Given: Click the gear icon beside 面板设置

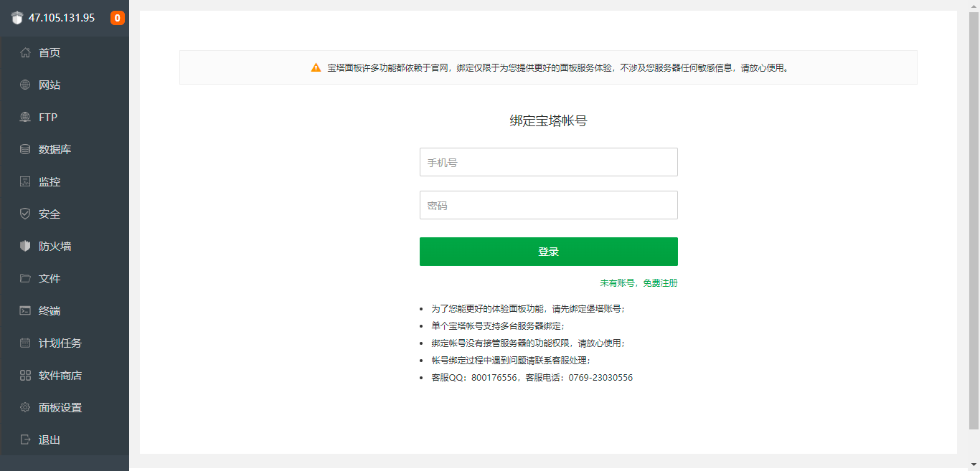Looking at the screenshot, I should coord(25,407).
